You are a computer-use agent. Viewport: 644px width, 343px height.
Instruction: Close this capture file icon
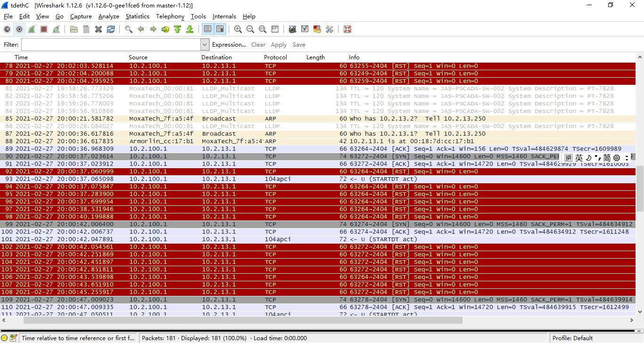(99, 29)
